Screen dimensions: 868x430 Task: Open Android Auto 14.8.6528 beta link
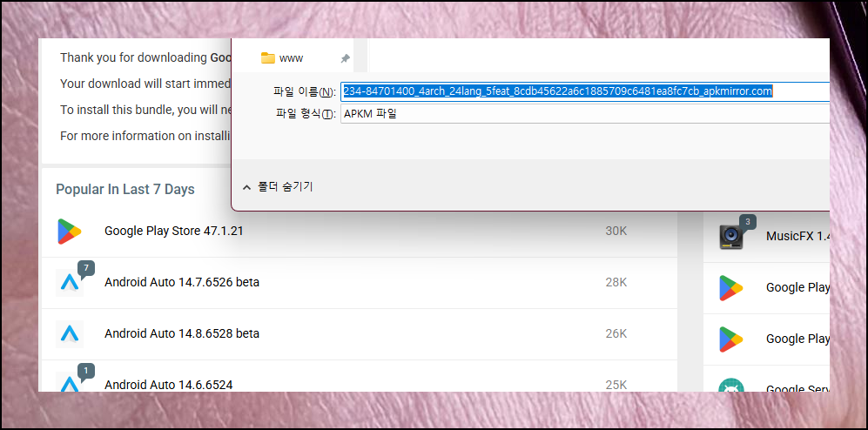(x=182, y=333)
